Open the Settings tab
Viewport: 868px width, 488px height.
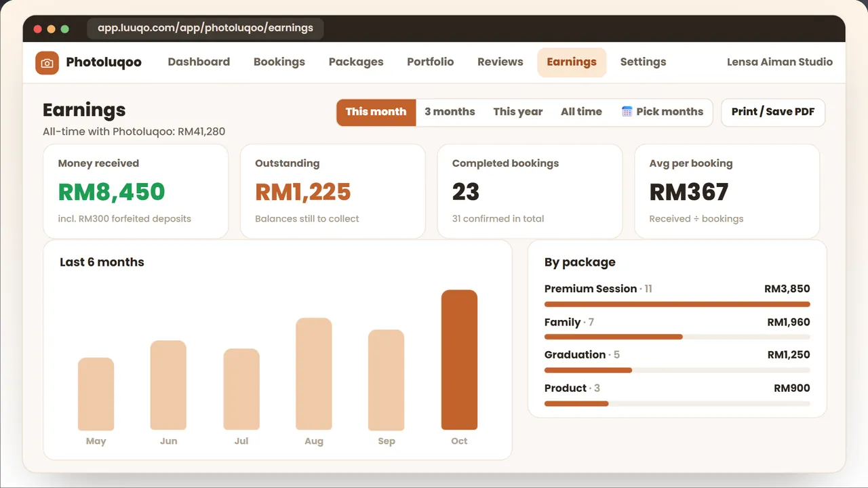coord(643,62)
